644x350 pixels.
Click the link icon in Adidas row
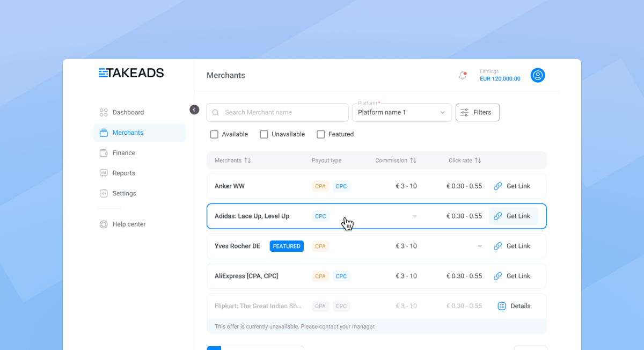[497, 216]
